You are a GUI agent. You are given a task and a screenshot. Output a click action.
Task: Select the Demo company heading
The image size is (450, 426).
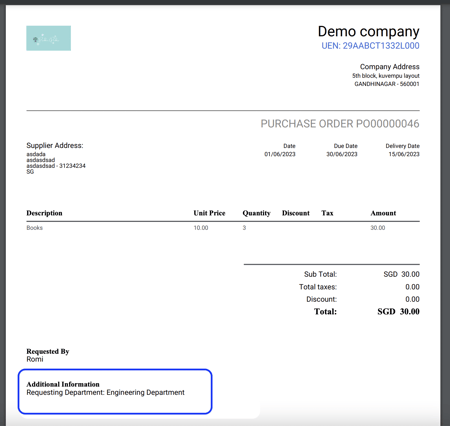(368, 32)
